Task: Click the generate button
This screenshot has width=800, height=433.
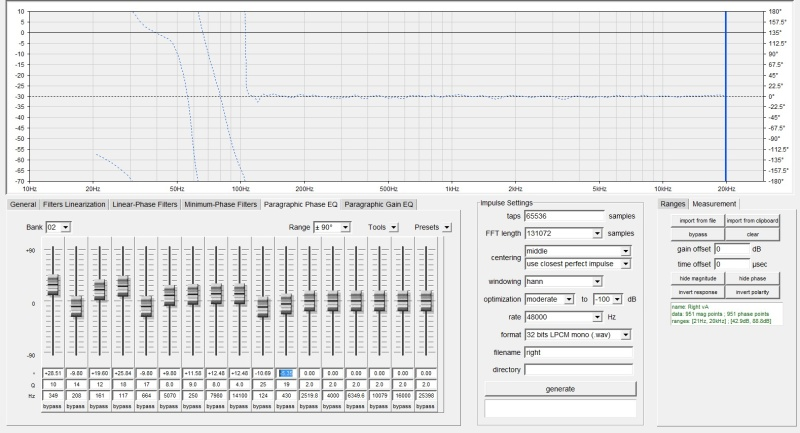Action: (559, 388)
